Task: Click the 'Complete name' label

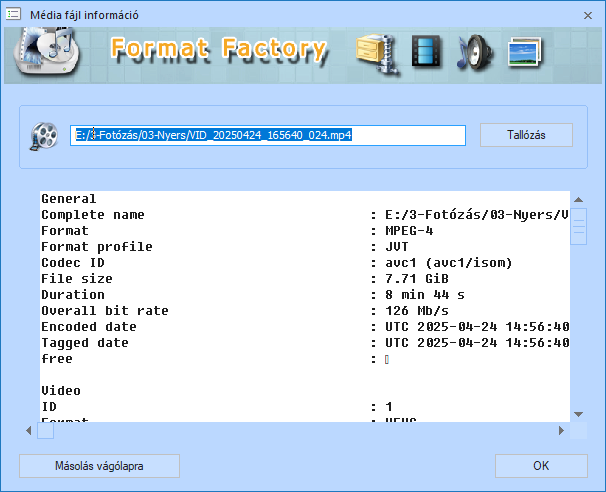Action: point(93,215)
